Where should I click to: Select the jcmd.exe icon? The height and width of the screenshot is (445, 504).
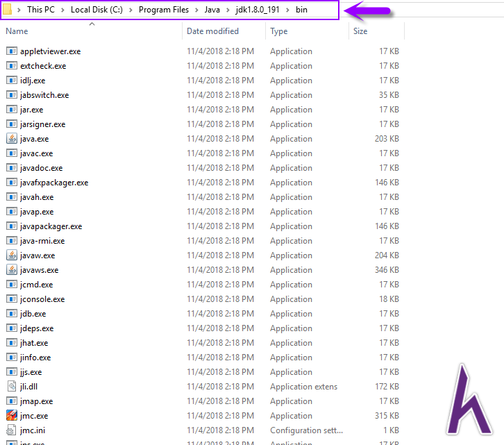tap(12, 284)
